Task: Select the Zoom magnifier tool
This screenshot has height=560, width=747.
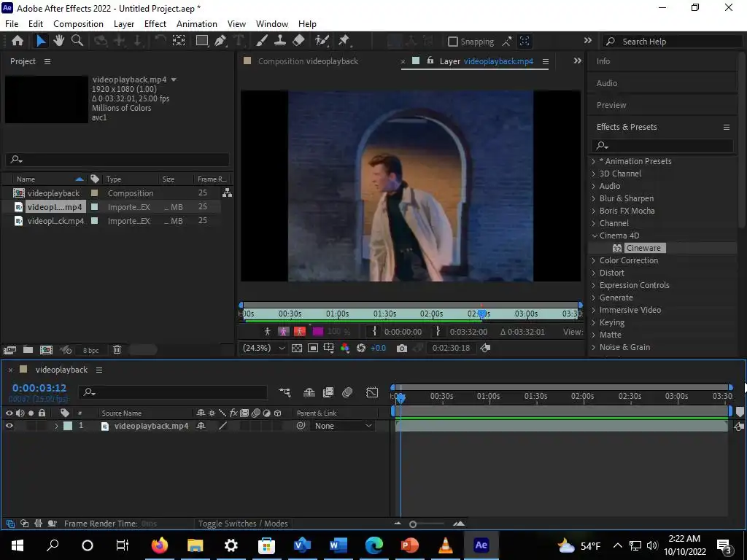Action: [x=77, y=41]
